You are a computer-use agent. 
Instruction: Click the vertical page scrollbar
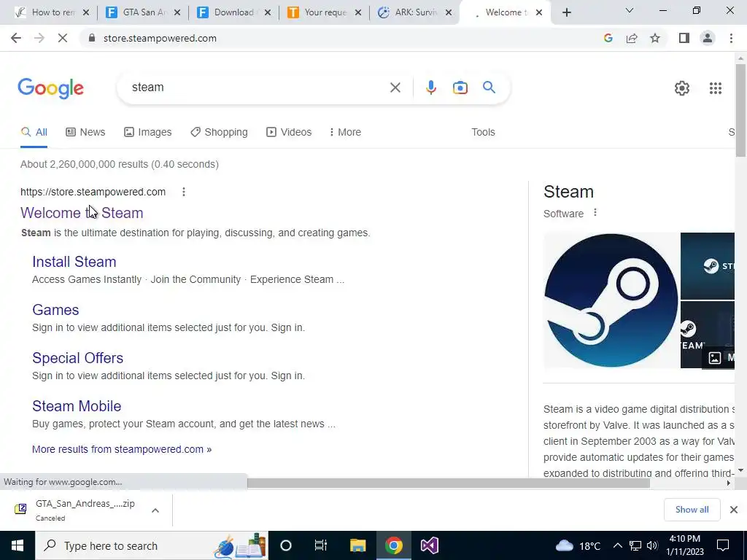coord(740,109)
